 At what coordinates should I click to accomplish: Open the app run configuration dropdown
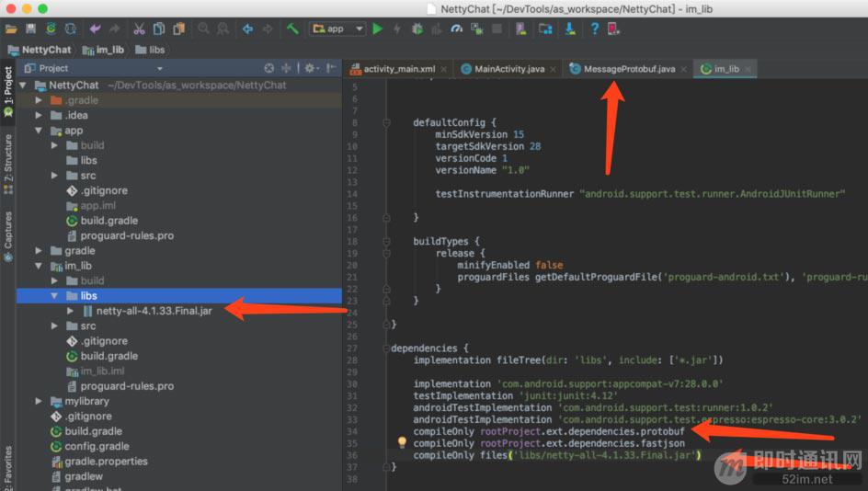[x=337, y=29]
